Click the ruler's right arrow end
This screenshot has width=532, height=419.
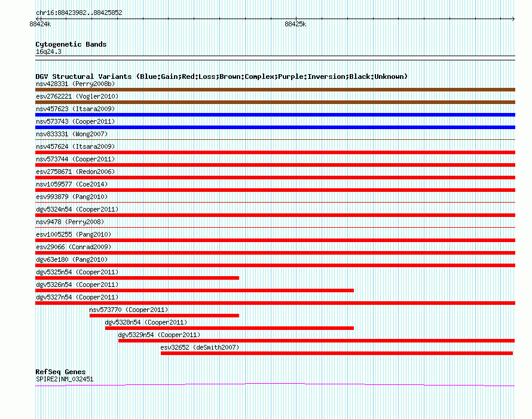(513, 19)
